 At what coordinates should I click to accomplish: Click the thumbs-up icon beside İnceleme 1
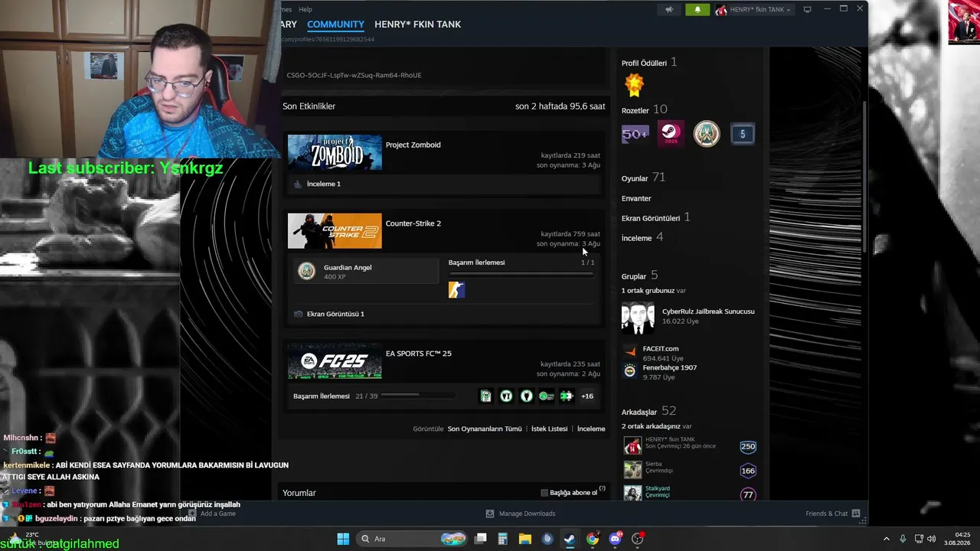tap(298, 184)
